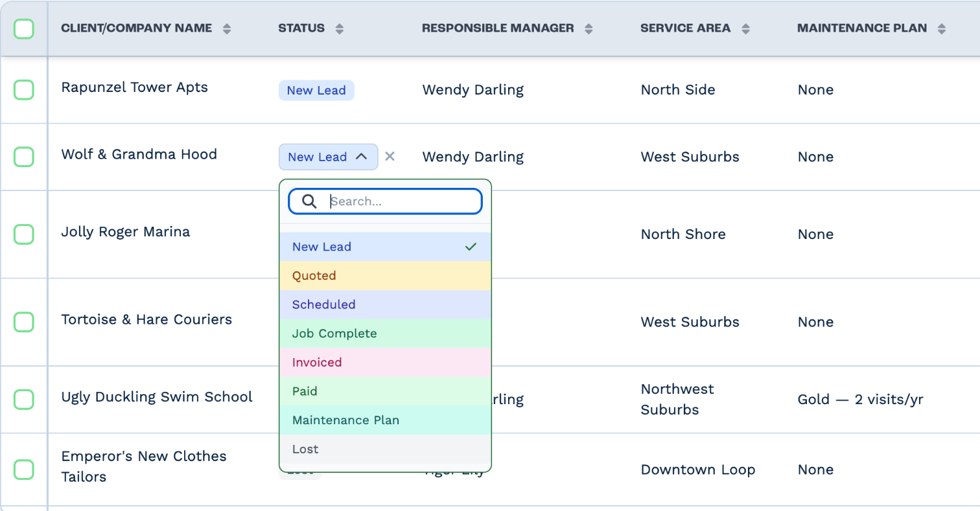Tick Emperor's New Clothes Tailors checkbox

click(x=24, y=469)
